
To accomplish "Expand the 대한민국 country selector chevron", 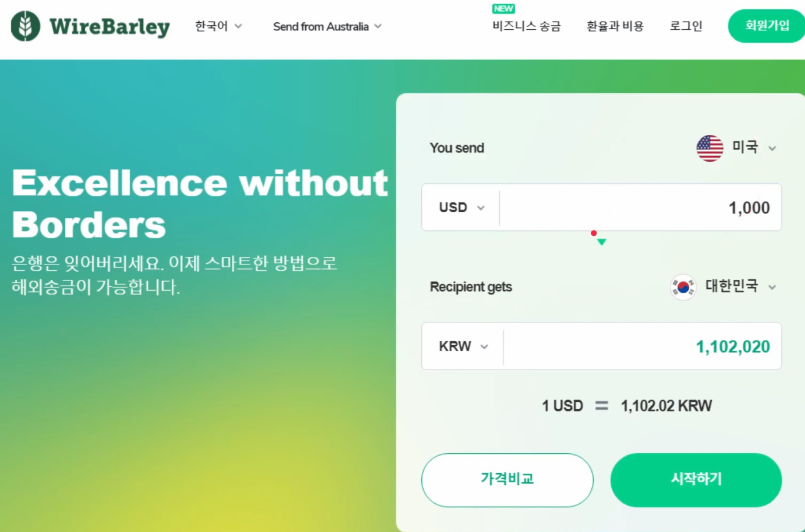I will click(x=773, y=287).
